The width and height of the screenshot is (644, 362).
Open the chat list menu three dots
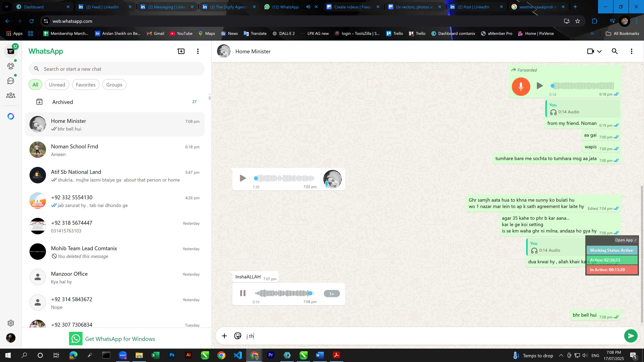pos(198,51)
